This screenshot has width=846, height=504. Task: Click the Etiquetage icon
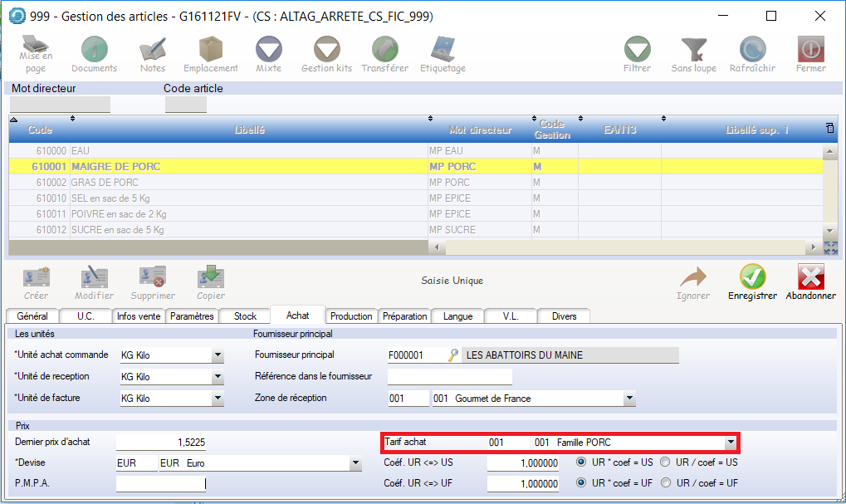click(443, 55)
